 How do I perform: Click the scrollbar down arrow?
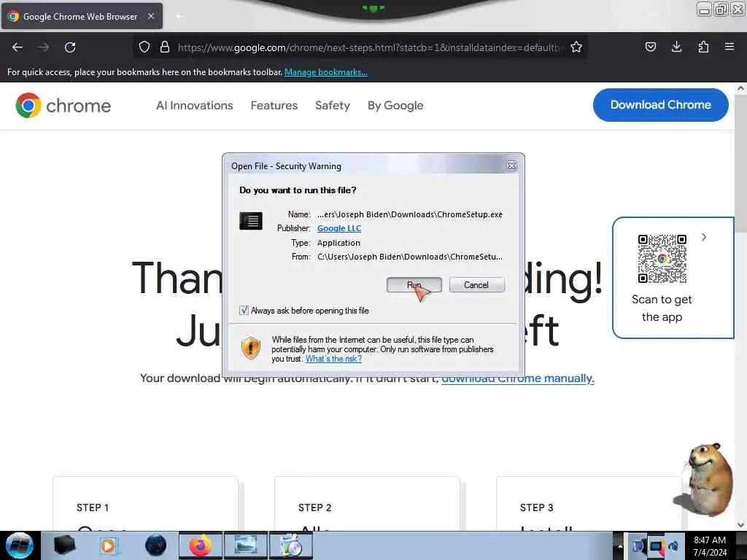pos(740,525)
